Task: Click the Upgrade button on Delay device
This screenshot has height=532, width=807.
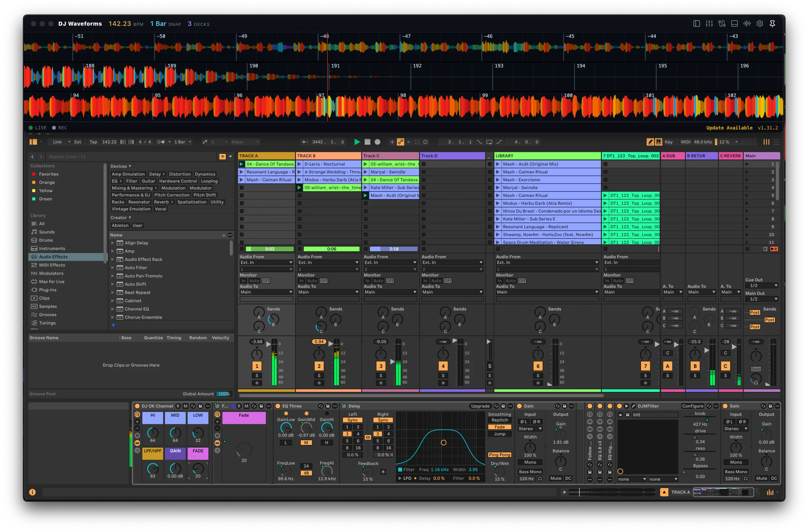Action: 480,406
